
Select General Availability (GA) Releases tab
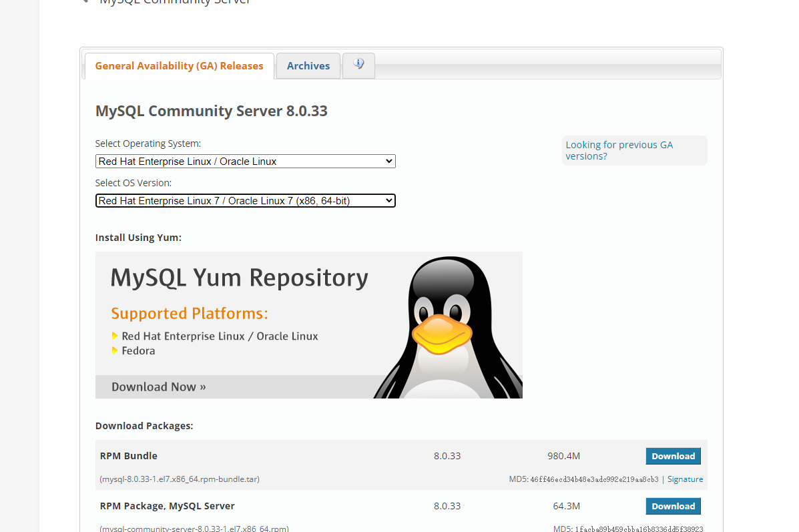click(x=180, y=66)
